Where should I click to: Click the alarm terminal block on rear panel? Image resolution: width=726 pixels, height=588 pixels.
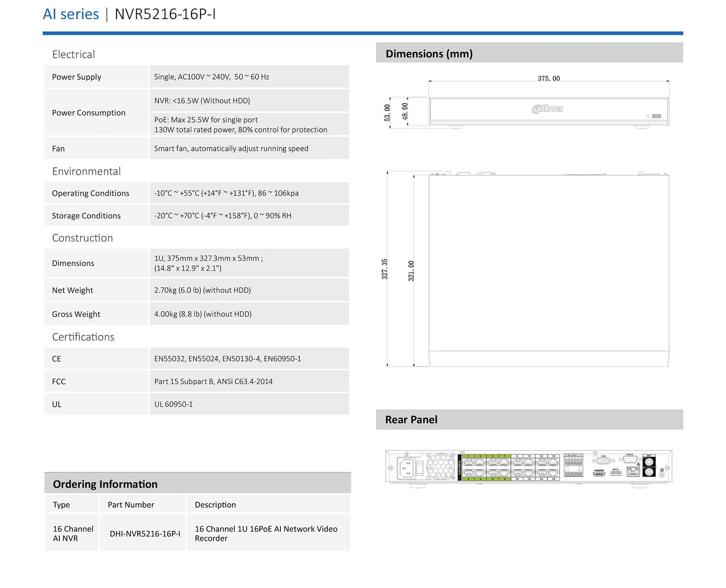pos(573,465)
